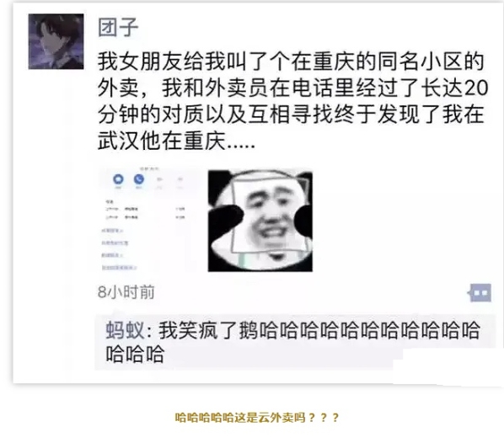504x448 pixels.
Task: Click the 8小时前 timestamp
Action: tap(126, 292)
